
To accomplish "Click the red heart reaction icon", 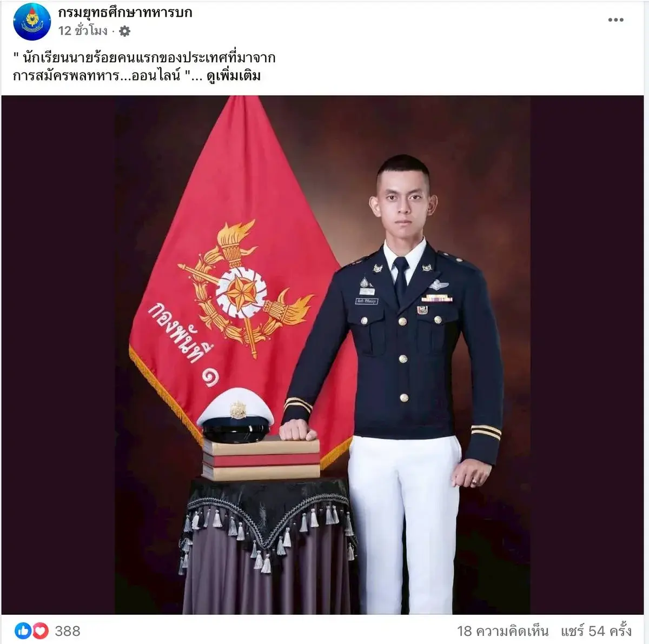I will [40, 630].
